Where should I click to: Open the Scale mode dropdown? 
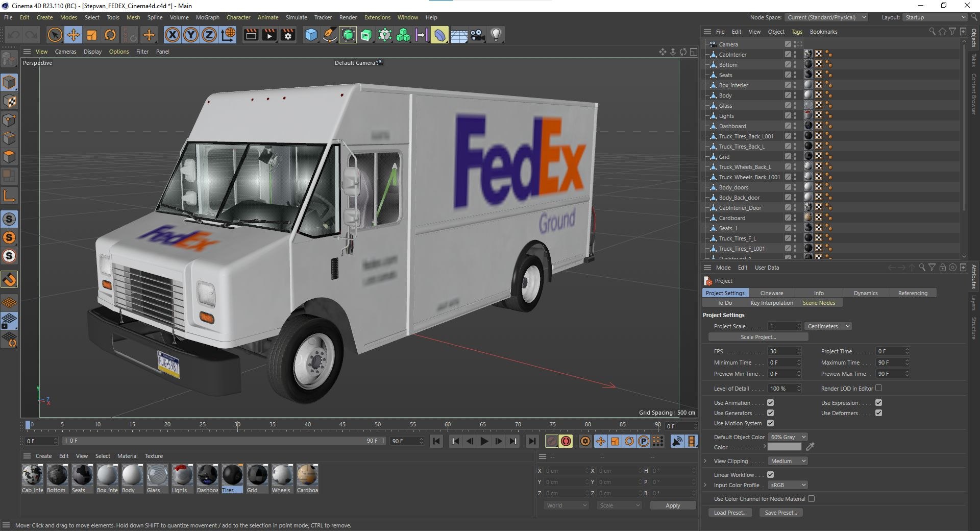point(619,505)
